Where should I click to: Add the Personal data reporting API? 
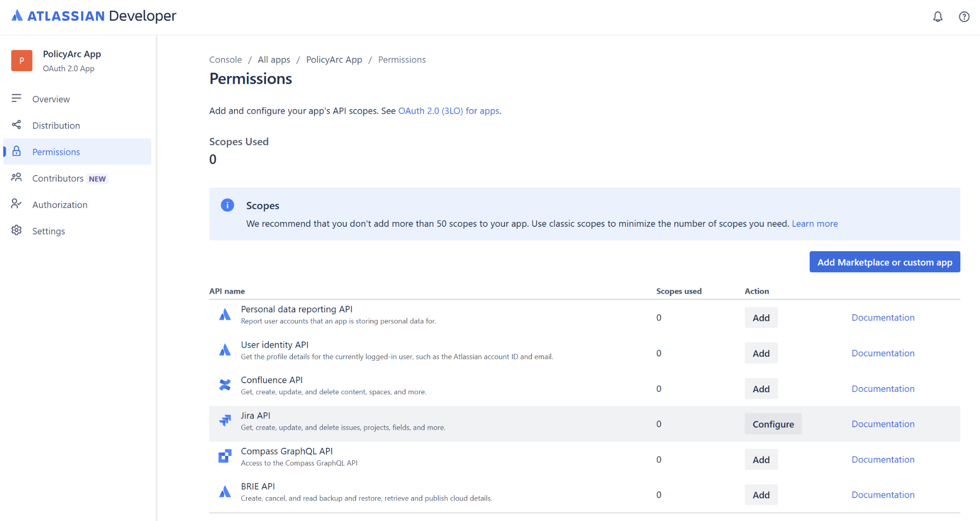[761, 318]
